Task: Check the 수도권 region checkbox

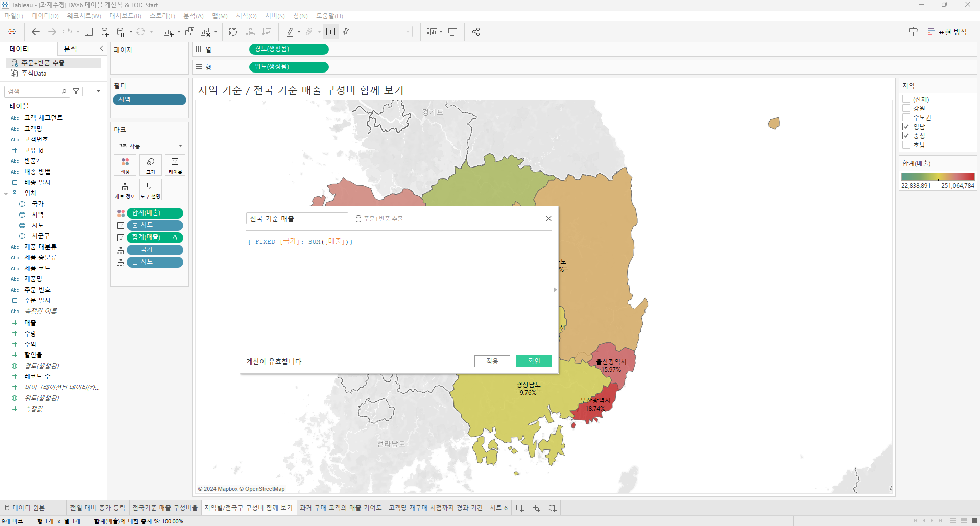Action: pyautogui.click(x=906, y=117)
